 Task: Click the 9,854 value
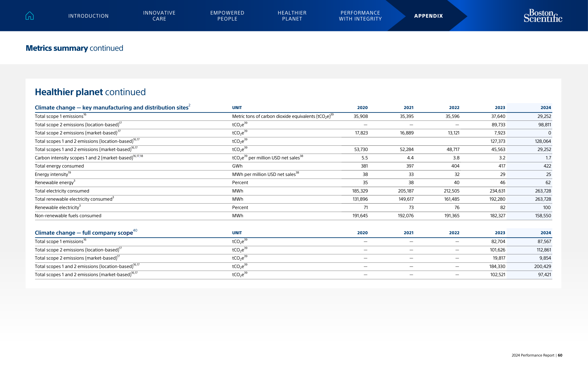[x=545, y=258]
